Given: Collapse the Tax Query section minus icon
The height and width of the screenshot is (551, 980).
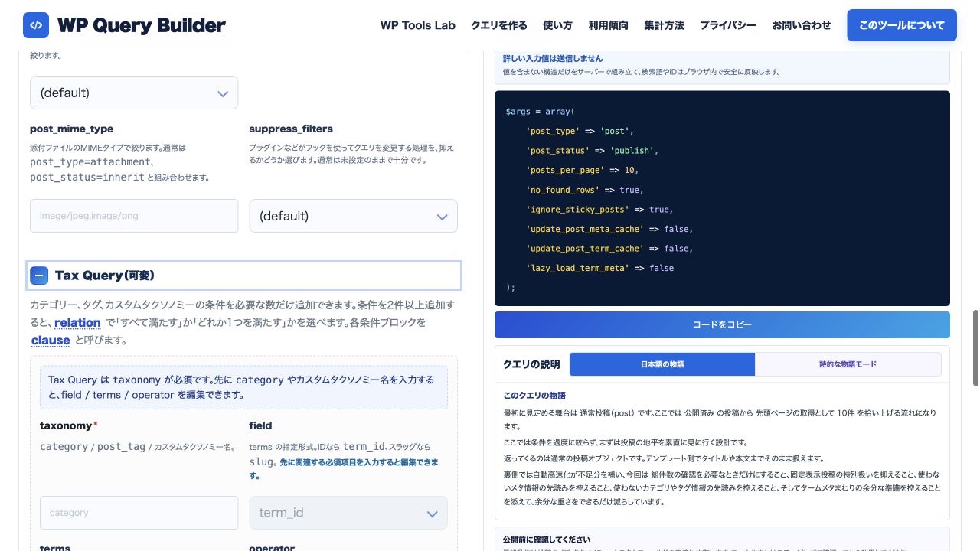Looking at the screenshot, I should click(x=38, y=275).
